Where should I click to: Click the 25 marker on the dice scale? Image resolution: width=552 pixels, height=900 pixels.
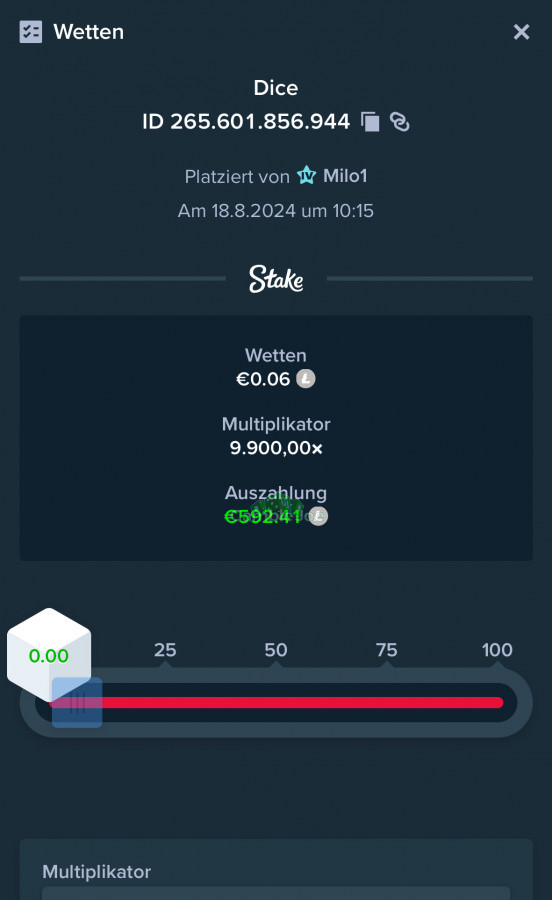[x=165, y=650]
